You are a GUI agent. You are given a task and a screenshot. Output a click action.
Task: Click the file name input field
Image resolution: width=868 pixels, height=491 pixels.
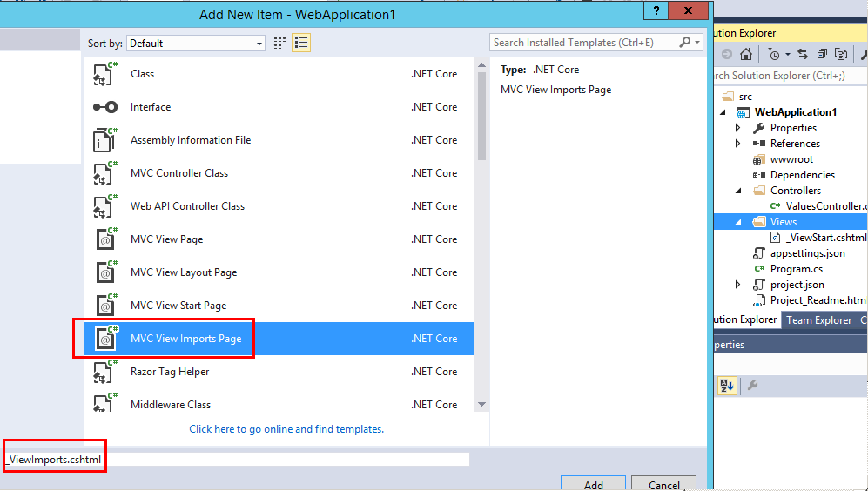click(237, 460)
